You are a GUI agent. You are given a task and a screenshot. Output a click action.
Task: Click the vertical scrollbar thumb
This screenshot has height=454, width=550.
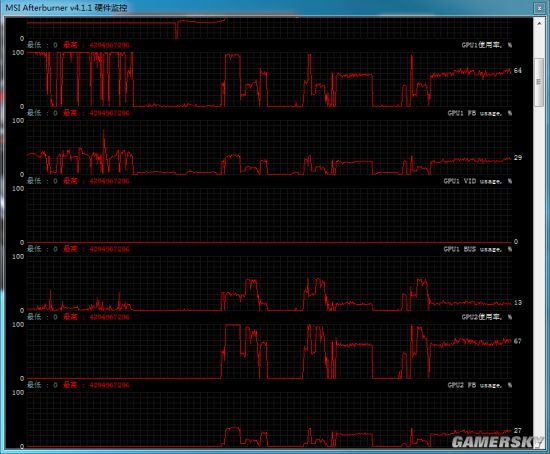coord(539,82)
